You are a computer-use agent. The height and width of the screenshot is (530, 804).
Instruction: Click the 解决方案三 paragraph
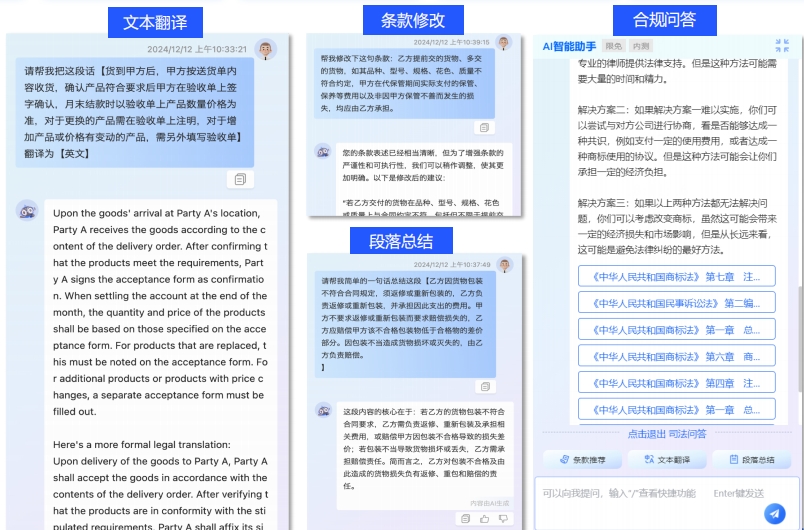[x=677, y=227]
